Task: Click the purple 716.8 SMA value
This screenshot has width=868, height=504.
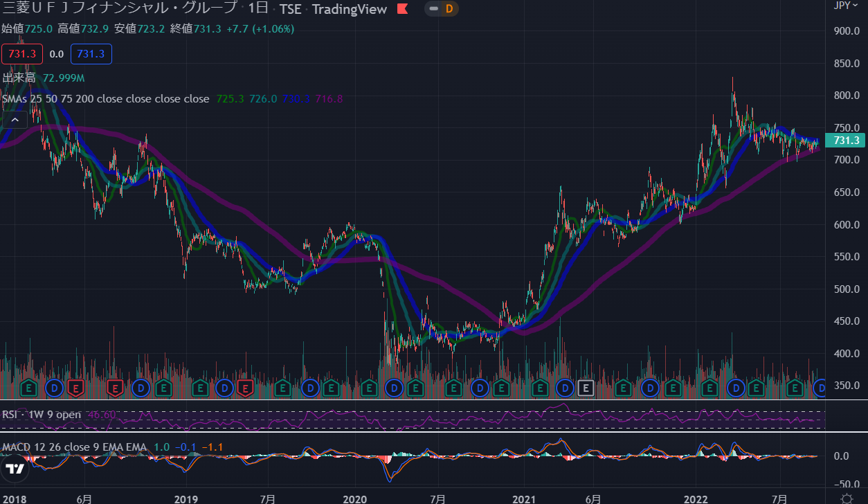Action: pos(329,99)
